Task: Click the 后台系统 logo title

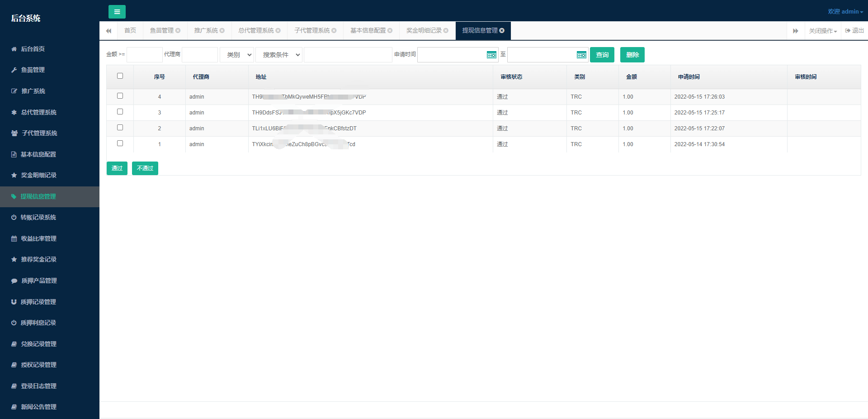Action: point(26,18)
